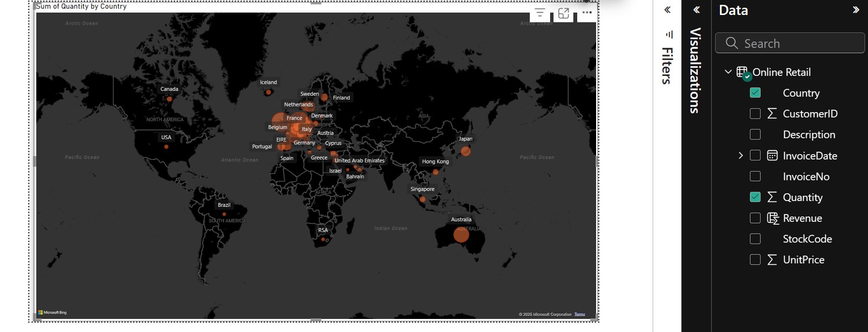Click the Hong Kong bubble on the map
868x332 pixels.
(435, 172)
